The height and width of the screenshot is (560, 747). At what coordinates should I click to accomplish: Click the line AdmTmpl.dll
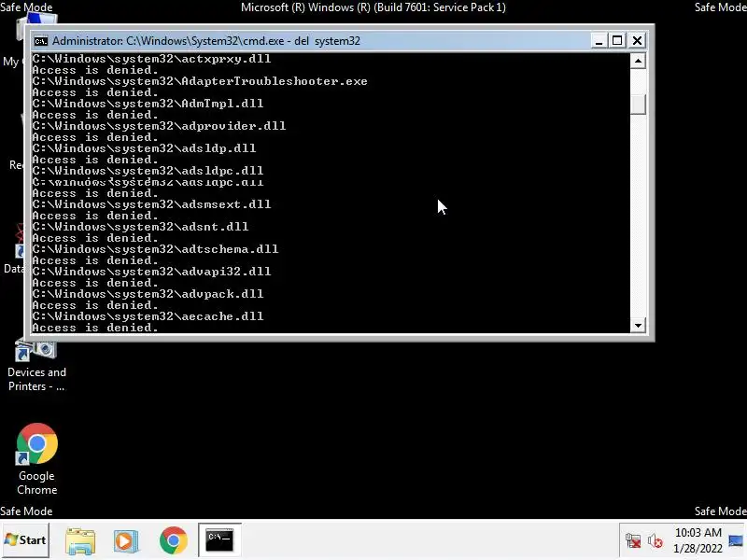click(148, 104)
